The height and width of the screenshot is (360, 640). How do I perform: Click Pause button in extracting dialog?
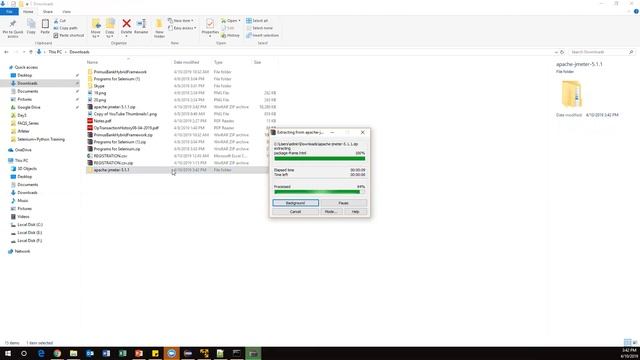coord(343,203)
